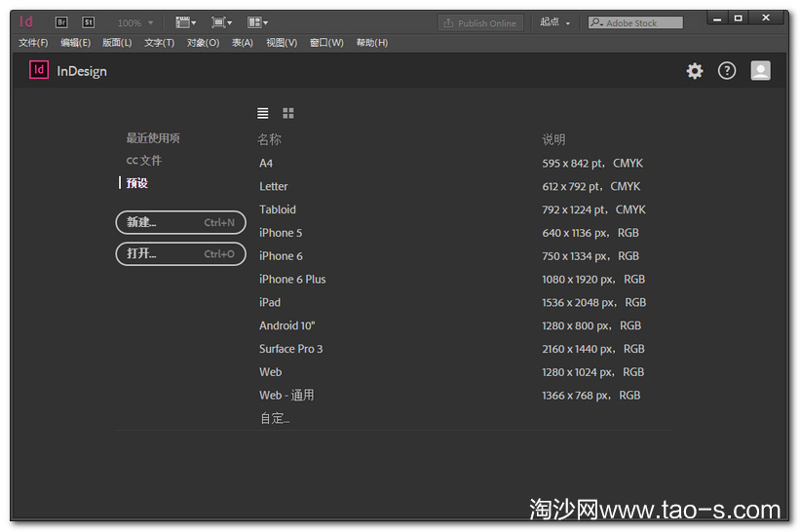This screenshot has width=800, height=532.
Task: Choose the iPad preset
Action: [x=270, y=302]
